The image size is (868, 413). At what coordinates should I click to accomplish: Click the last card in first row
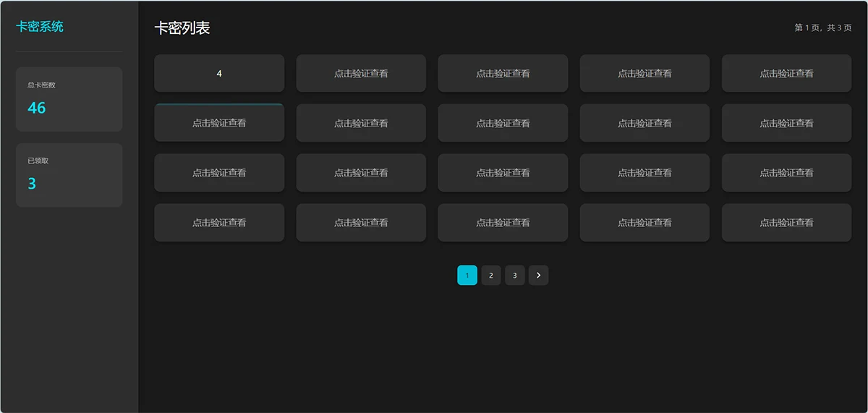(786, 73)
